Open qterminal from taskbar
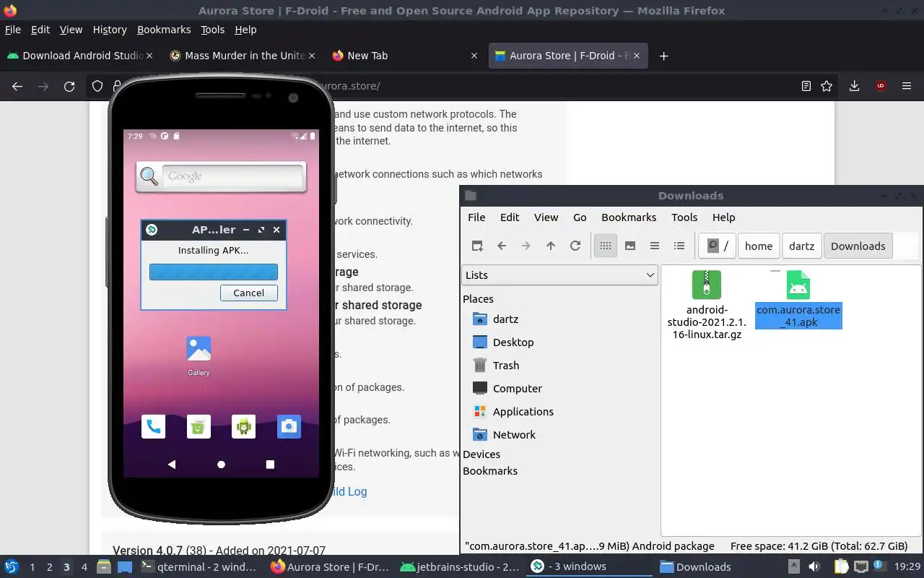 [198, 567]
